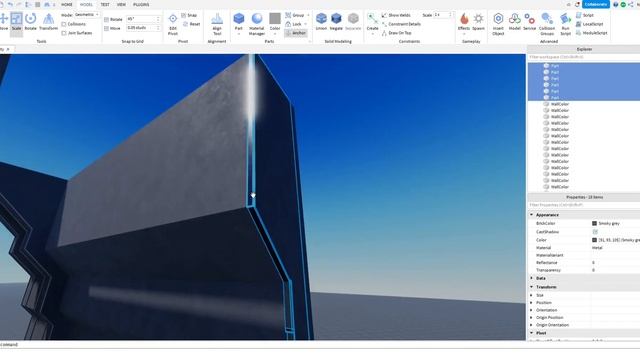Viewport: 640px width, 360px height.
Task: Click the Lock icon
Action: coord(288,24)
